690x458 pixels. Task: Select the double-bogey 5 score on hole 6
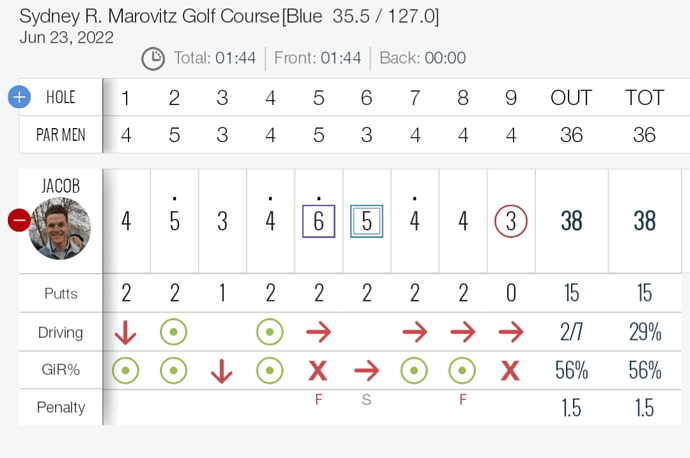tap(367, 220)
